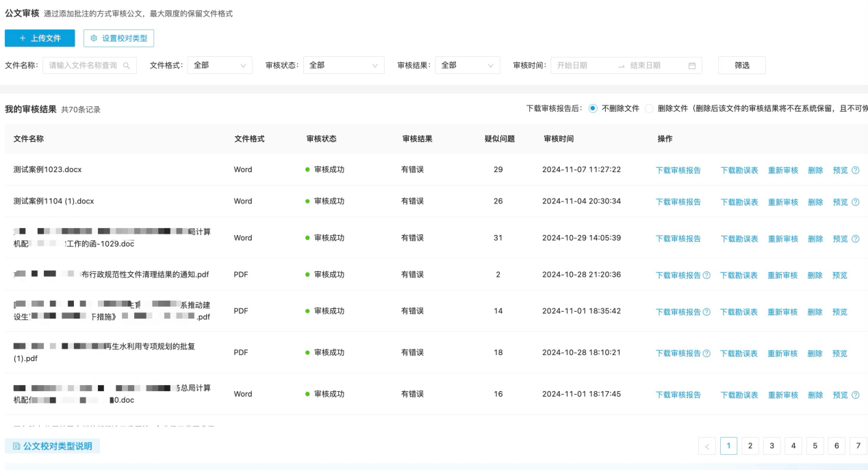868x470 pixels.
Task: Go to page 2
Action: 750,446
